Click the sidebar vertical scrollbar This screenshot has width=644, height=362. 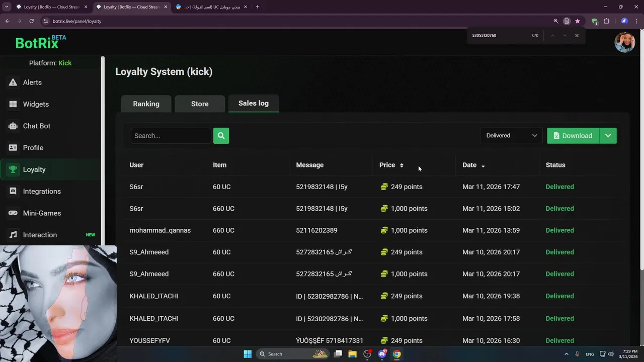103,151
